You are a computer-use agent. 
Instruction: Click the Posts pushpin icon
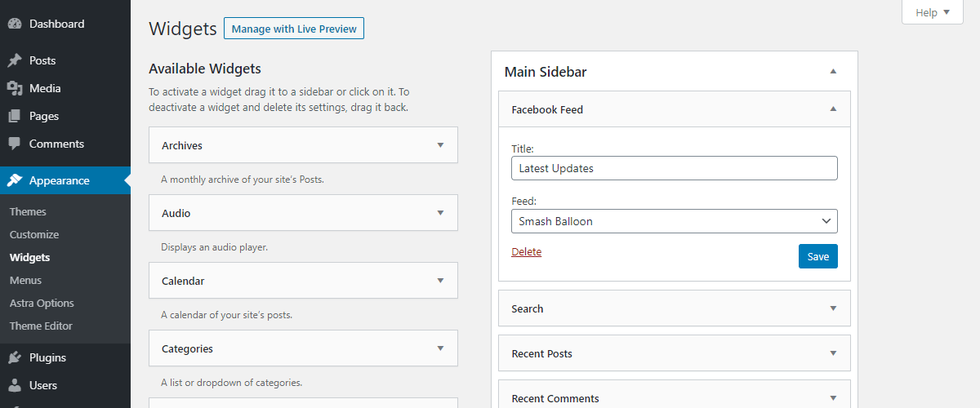tap(15, 60)
